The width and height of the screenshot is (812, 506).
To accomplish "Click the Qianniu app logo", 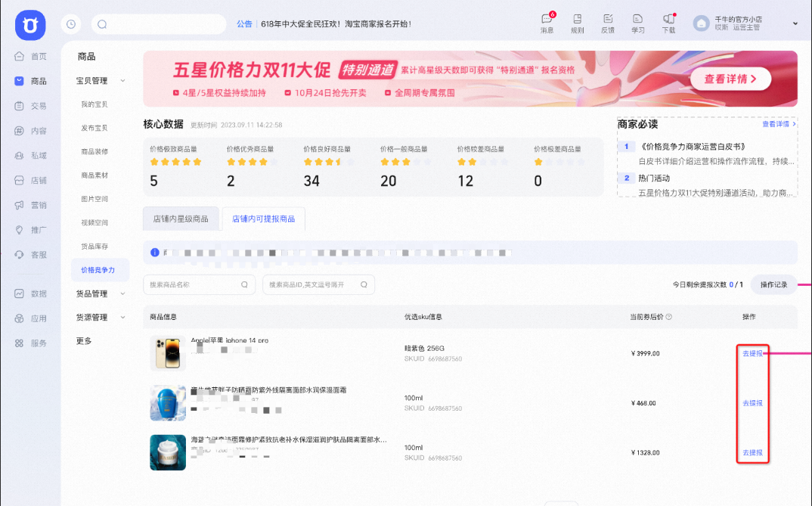I will (30, 25).
